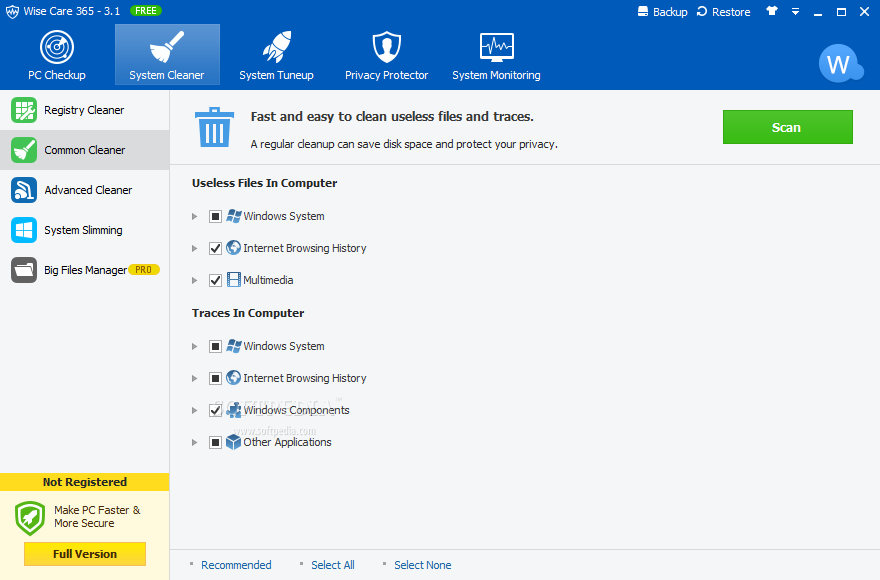Select the Registry Cleaner sidebar item
The height and width of the screenshot is (580, 880).
tap(84, 110)
